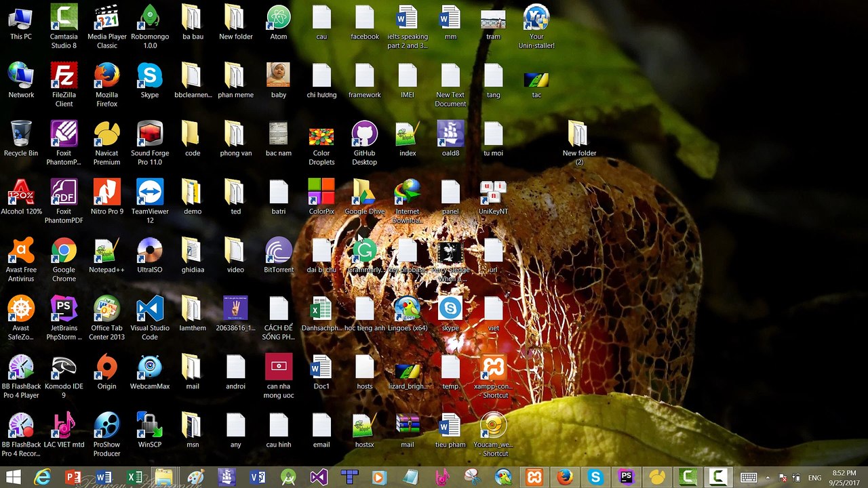Viewport: 868px width, 488px height.
Task: Launch Internet Explorer from the taskbar
Action: [x=43, y=477]
